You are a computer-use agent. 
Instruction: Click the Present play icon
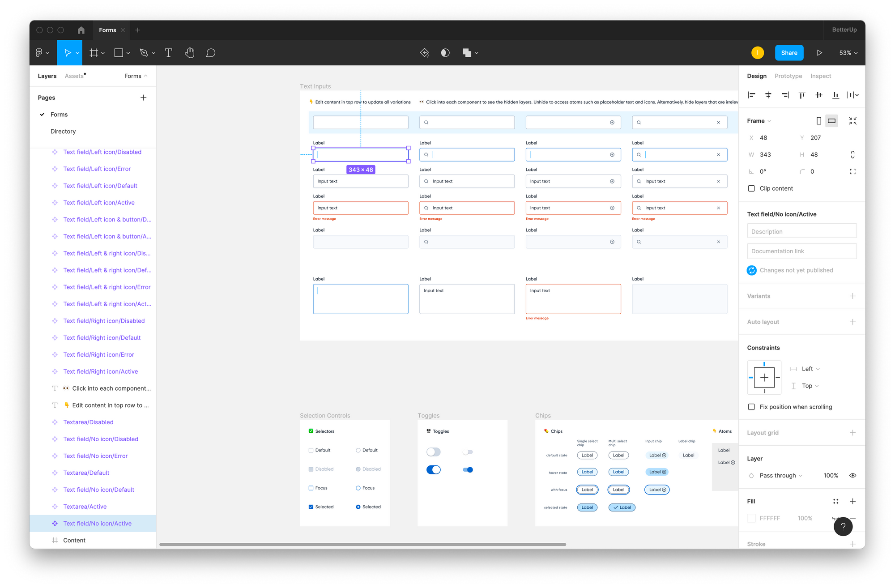[819, 53]
